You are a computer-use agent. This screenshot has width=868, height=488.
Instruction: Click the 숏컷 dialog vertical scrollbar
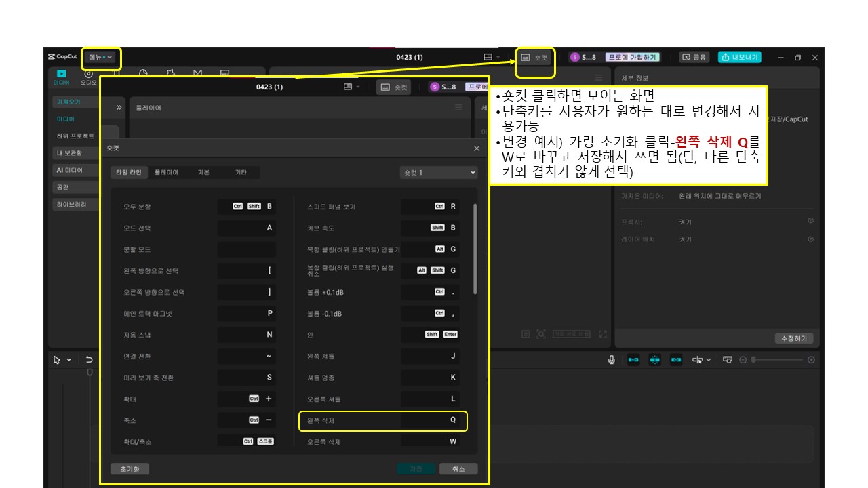tap(475, 248)
